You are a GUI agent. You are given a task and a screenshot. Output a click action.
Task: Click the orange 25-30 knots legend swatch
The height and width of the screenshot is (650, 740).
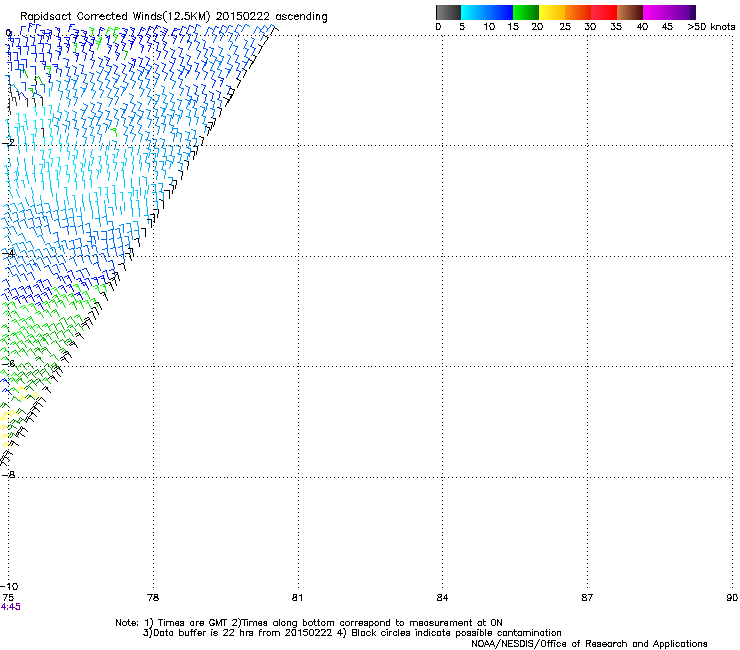pyautogui.click(x=578, y=12)
